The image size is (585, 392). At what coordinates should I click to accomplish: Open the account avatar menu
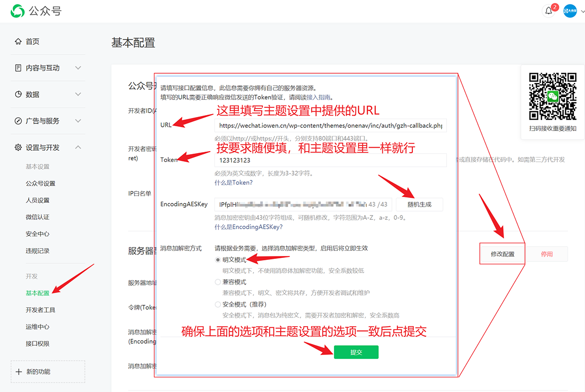click(570, 11)
